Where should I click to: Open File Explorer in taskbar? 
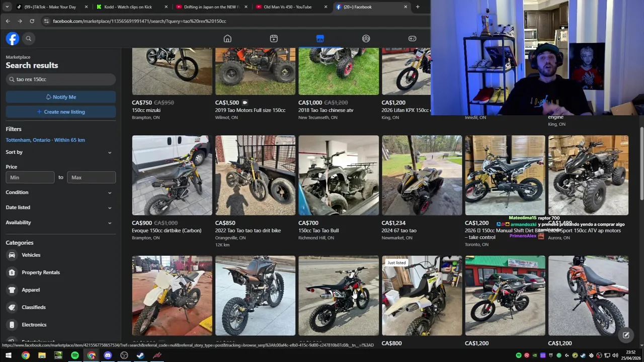(42, 355)
